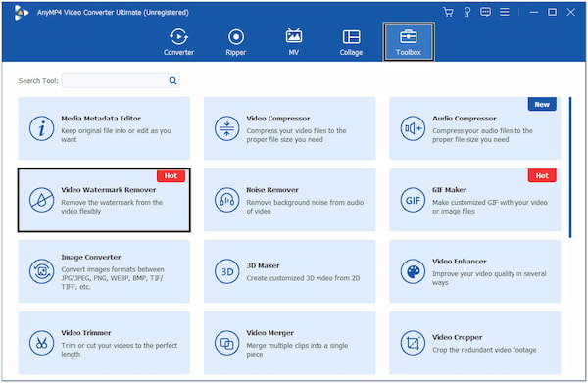The width and height of the screenshot is (588, 383).
Task: Click the 'Search Tool:' label
Action: [38, 81]
